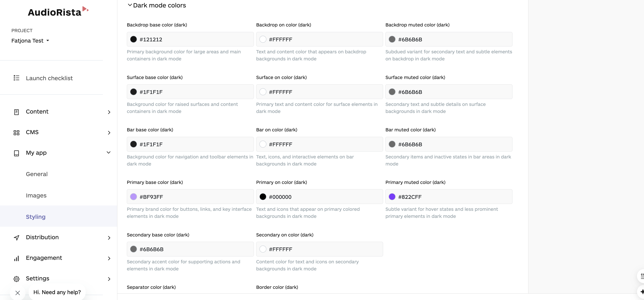Viewport: 644px width, 300px height.
Task: Click the Primary muted color (dark) swatch
Action: pos(392,197)
